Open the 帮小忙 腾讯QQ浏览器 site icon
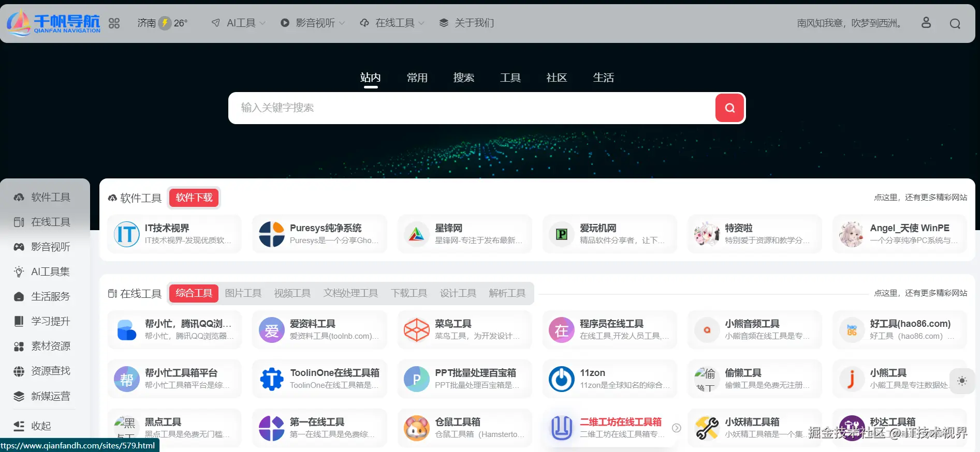The height and width of the screenshot is (452, 980). click(x=127, y=330)
